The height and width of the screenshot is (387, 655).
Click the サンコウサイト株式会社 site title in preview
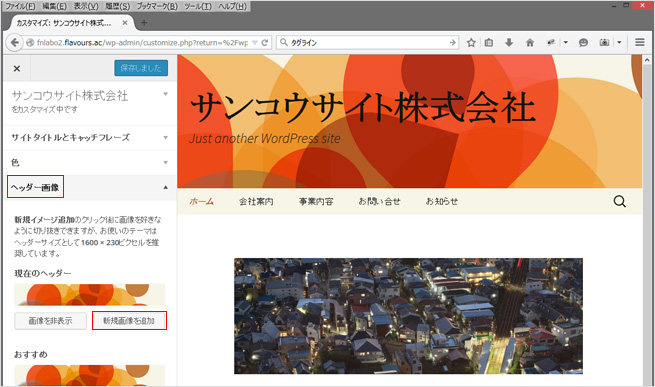363,107
